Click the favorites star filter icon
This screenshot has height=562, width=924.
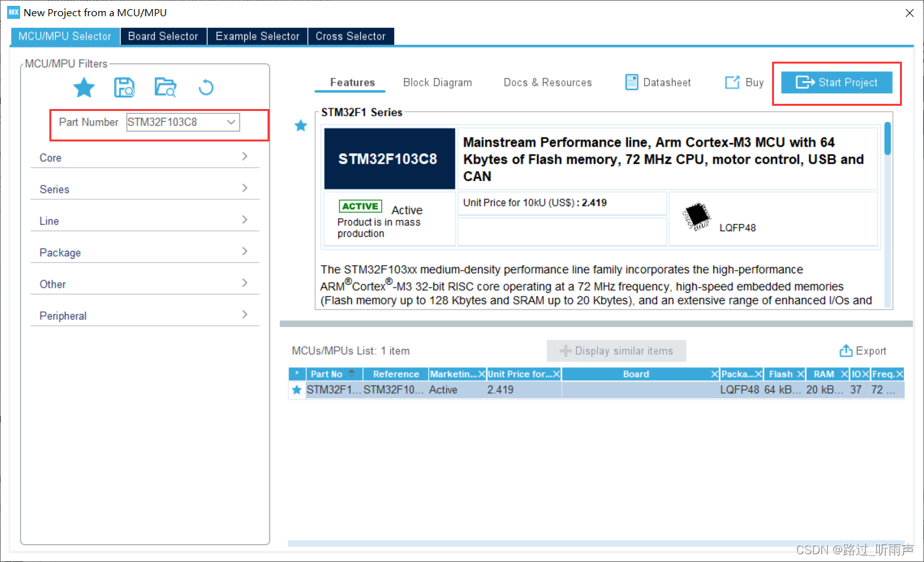tap(84, 88)
